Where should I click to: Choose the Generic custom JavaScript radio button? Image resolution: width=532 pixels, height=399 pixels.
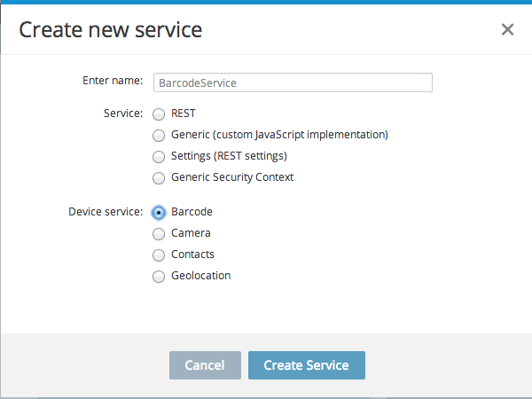159,136
